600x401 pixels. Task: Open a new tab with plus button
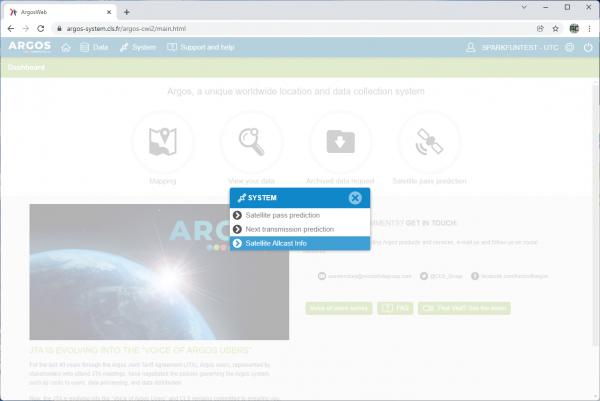(x=127, y=12)
